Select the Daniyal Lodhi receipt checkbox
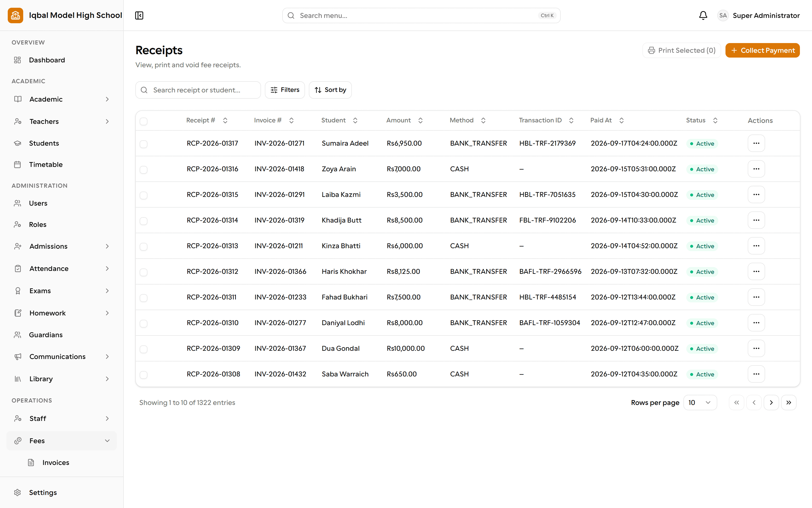 pyautogui.click(x=144, y=324)
